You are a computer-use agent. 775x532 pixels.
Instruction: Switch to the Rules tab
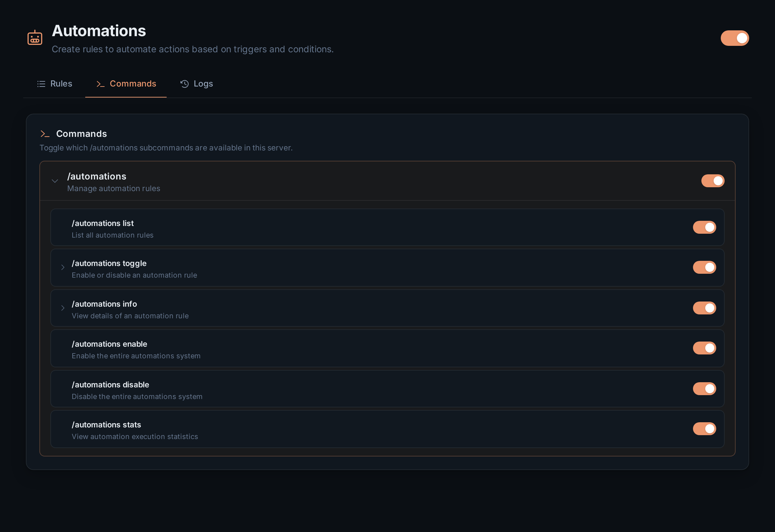[55, 84]
